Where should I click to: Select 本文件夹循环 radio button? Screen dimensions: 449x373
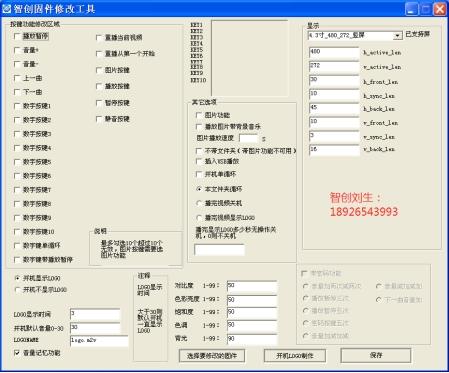click(x=199, y=189)
